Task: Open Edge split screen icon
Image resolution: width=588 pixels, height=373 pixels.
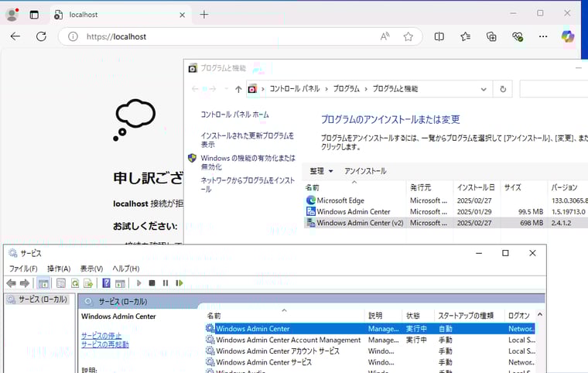Action: click(x=439, y=36)
